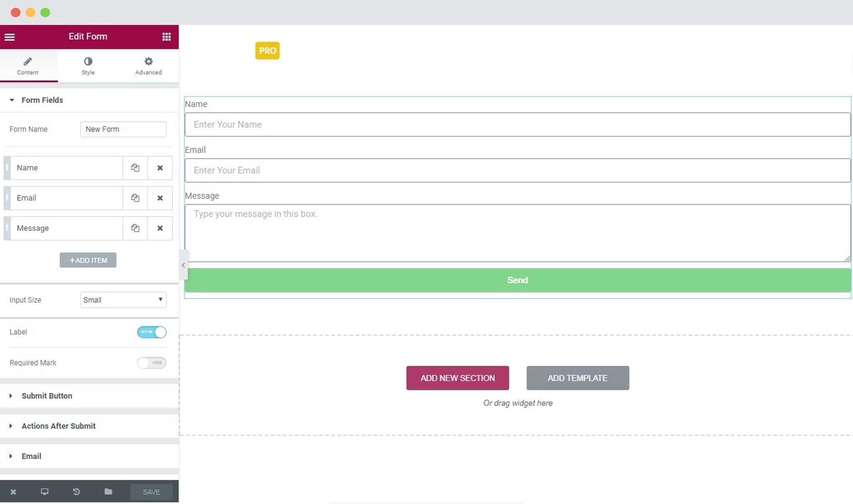
Task: Duplicate the Message form field
Action: [x=135, y=228]
